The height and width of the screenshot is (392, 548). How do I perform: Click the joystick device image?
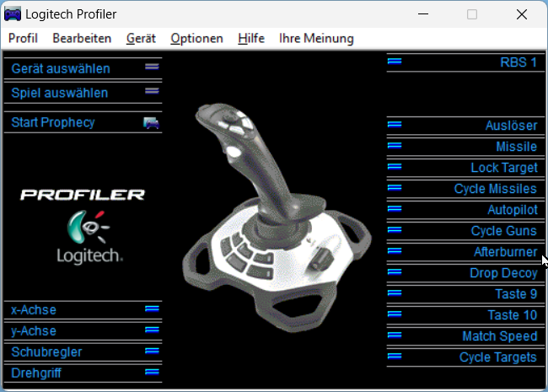(277, 217)
